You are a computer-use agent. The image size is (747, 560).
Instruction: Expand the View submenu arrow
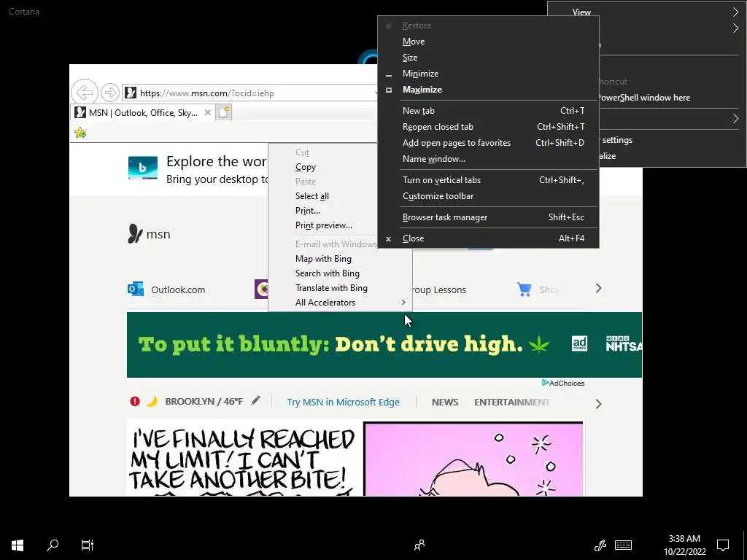pyautogui.click(x=735, y=12)
